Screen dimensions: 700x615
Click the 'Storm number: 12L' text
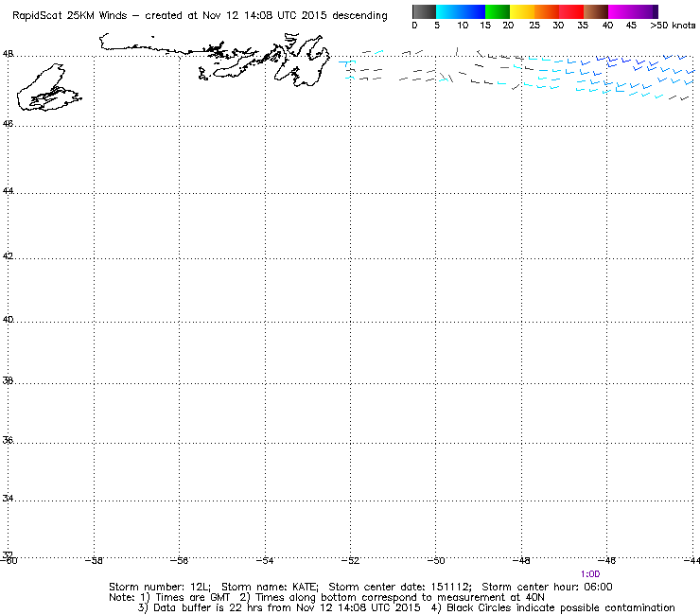[x=159, y=587]
